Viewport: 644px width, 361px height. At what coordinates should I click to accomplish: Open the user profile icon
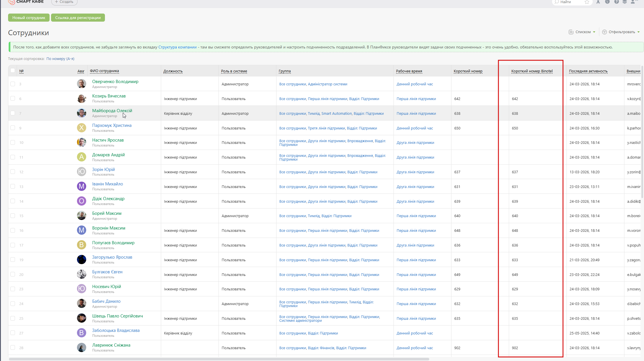tap(633, 2)
